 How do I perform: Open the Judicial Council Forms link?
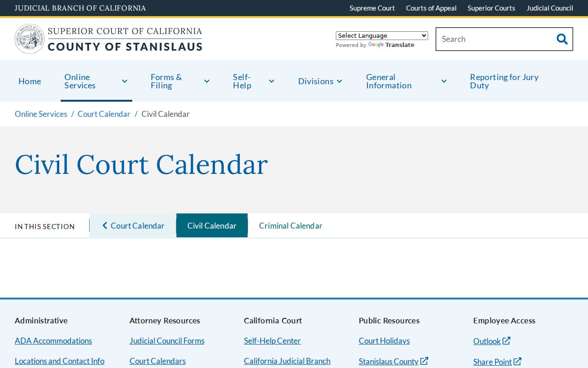pyautogui.click(x=167, y=341)
